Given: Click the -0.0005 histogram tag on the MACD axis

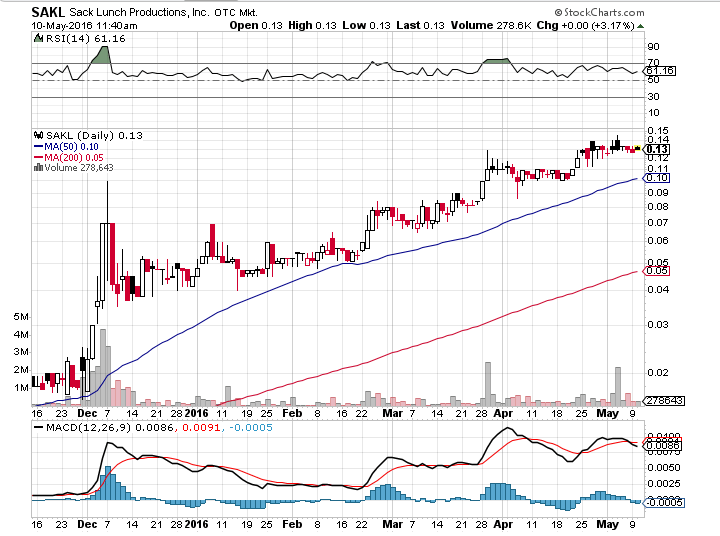Looking at the screenshot, I should pos(664,503).
